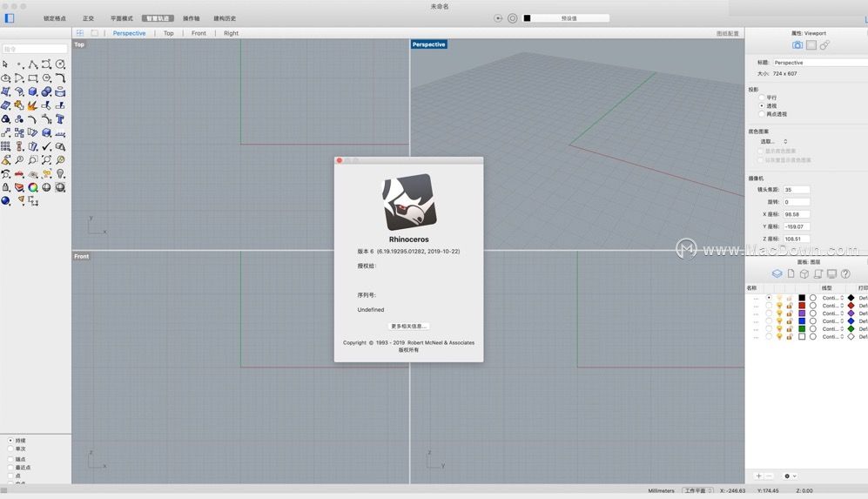Select the rectangle drawing tool
Image resolution: width=868 pixels, height=499 pixels.
33,78
